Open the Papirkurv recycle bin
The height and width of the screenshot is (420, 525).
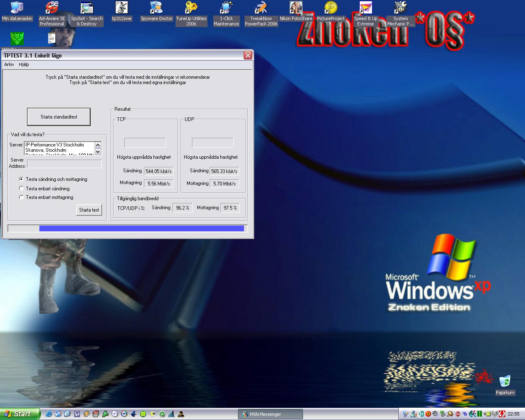coord(505,384)
